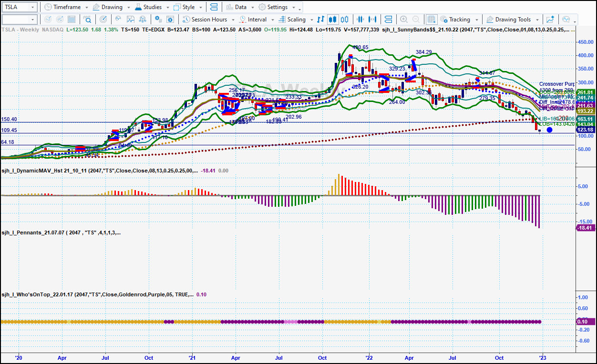
Task: Open the Studies menu
Action: coord(148,7)
